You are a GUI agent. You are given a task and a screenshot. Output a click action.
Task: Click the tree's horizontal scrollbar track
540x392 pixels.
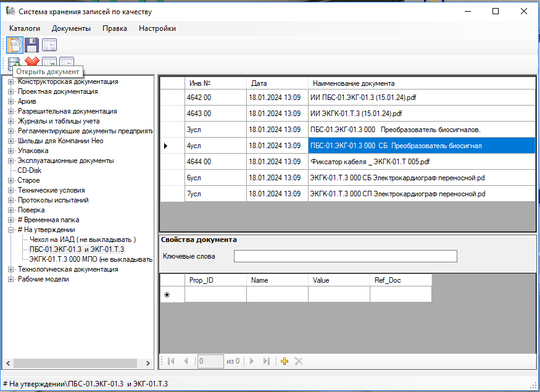(x=75, y=364)
